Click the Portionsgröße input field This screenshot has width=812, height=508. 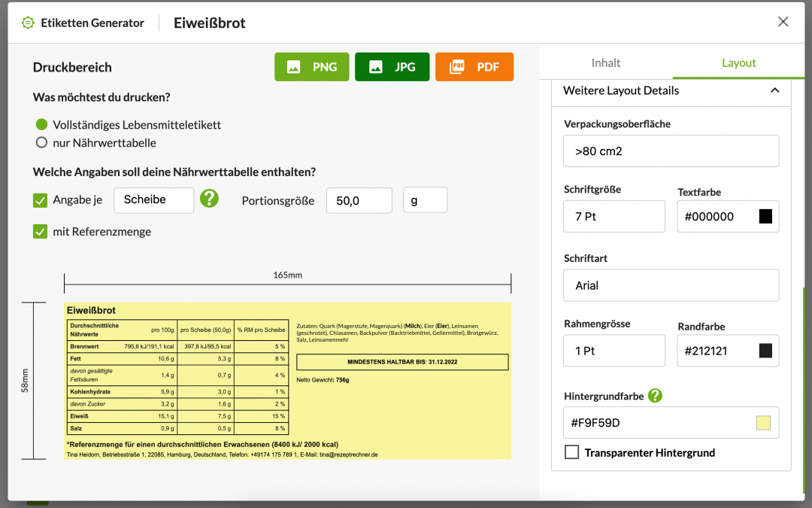[x=359, y=201]
